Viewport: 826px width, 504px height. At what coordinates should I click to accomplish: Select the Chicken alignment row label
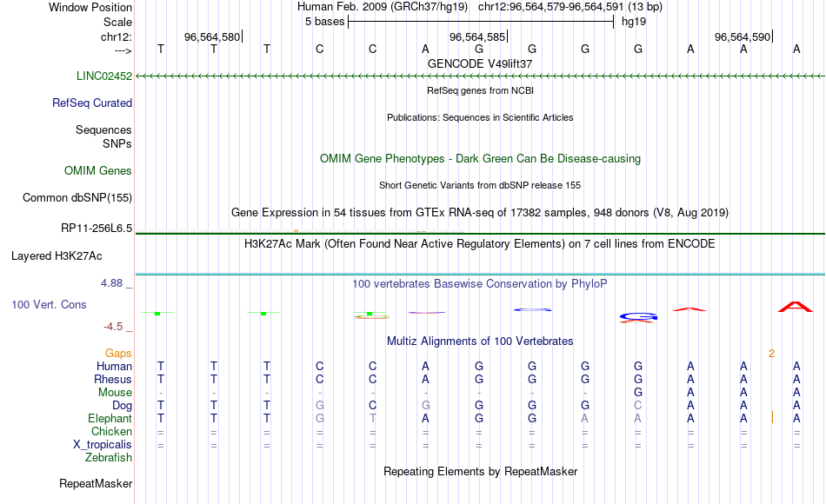click(x=111, y=431)
